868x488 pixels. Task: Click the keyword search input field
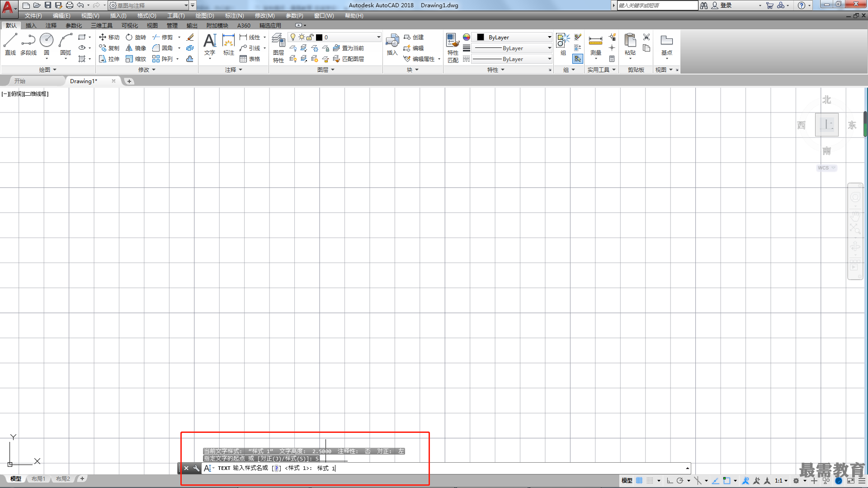657,5
